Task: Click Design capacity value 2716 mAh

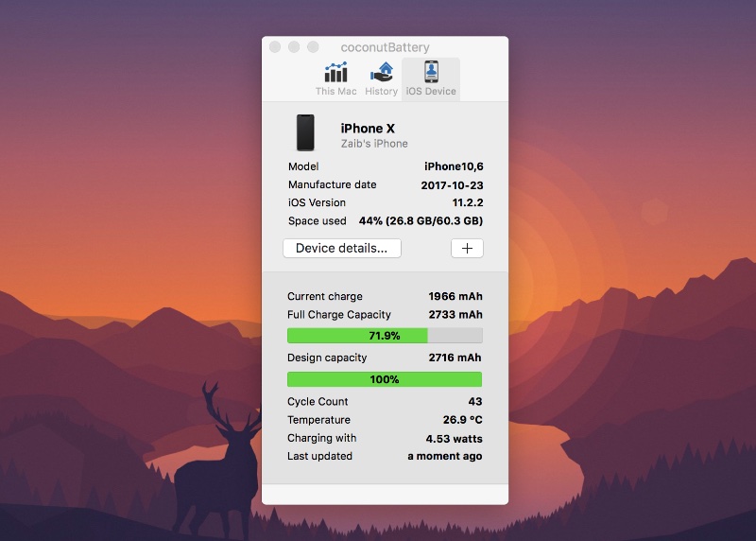Action: pyautogui.click(x=455, y=358)
